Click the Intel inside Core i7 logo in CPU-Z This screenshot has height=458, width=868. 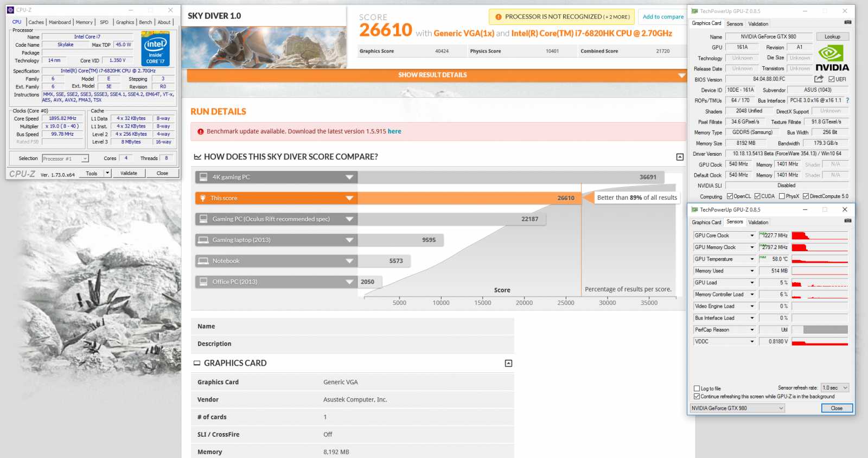point(155,48)
